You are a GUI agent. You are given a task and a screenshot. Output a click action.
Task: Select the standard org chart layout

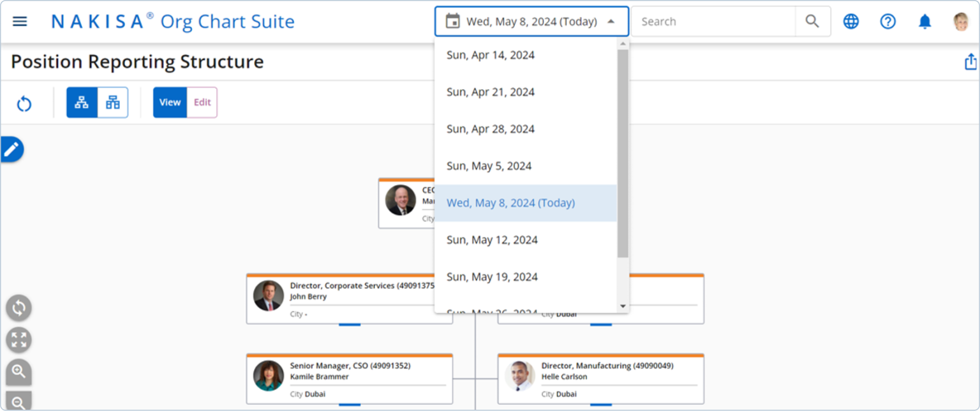pos(82,102)
